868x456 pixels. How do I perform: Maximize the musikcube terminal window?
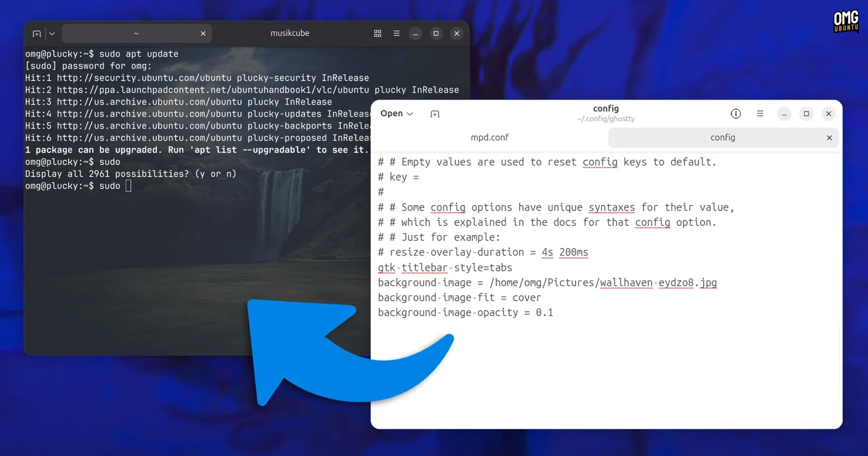(x=436, y=33)
